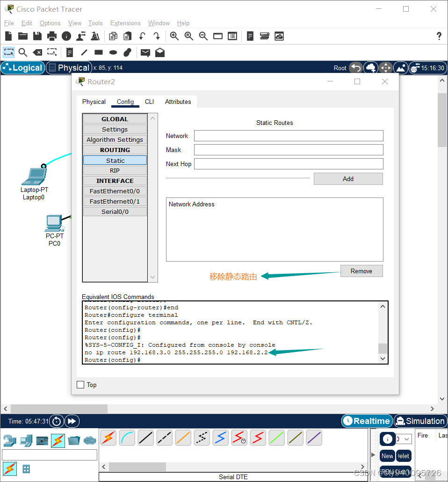Viewport: 448px width, 482px height.
Task: Select the Draw Rectangle tool
Action: [99, 52]
